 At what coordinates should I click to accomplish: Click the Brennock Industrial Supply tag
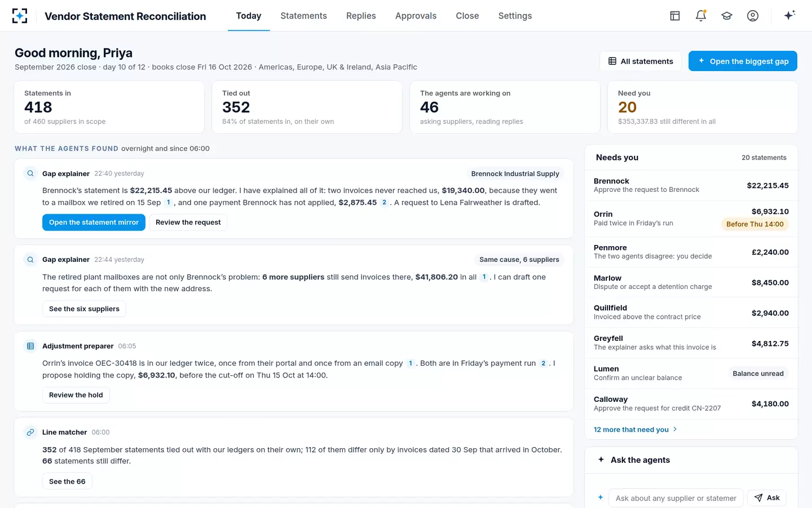515,174
